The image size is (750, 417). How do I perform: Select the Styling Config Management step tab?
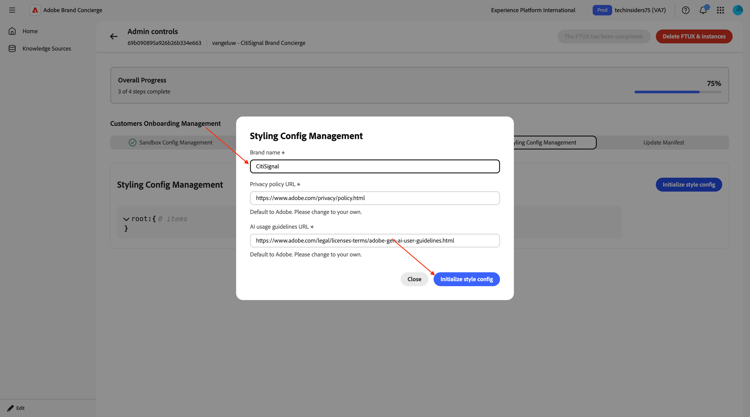554,143
